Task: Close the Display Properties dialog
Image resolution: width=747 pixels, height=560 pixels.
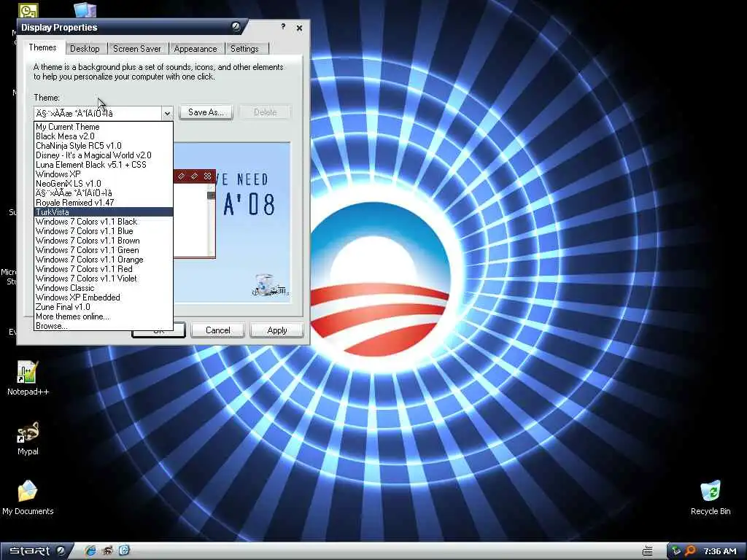Action: 299,28
